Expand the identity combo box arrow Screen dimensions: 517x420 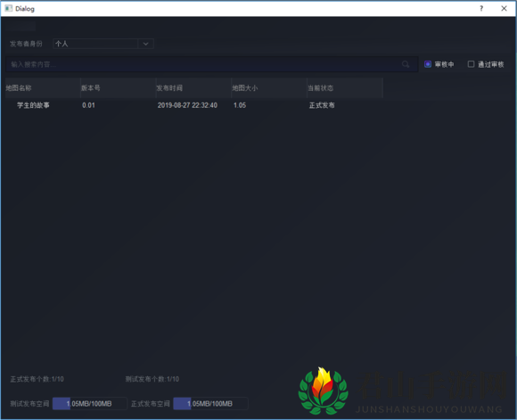(145, 44)
